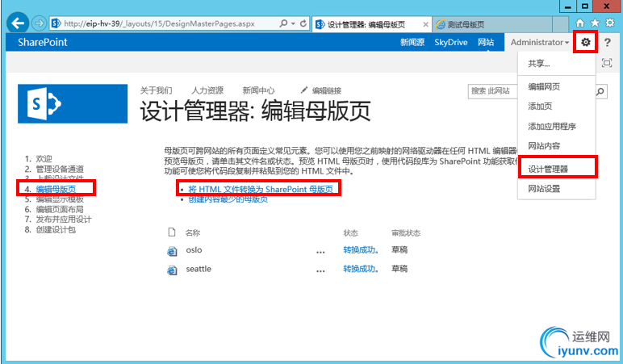Click the address bar search magnifier icon

click(283, 23)
